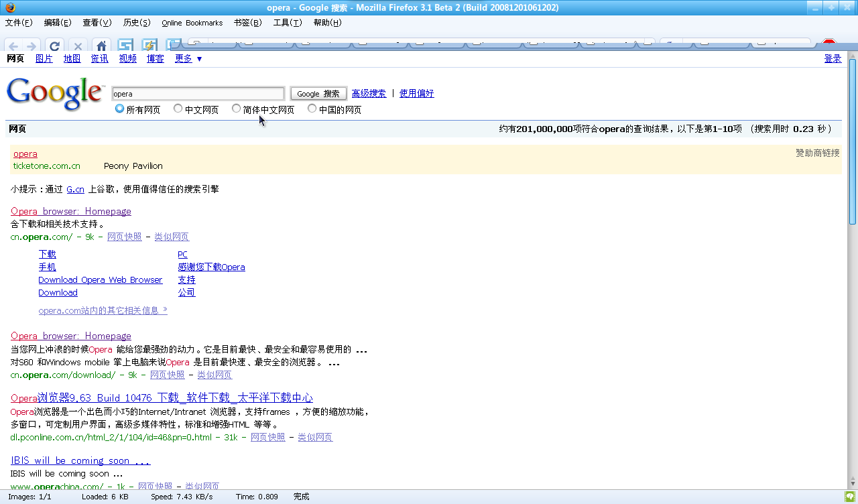Open the 帮助(H) menu
Image resolution: width=858 pixels, height=504 pixels.
(x=327, y=23)
